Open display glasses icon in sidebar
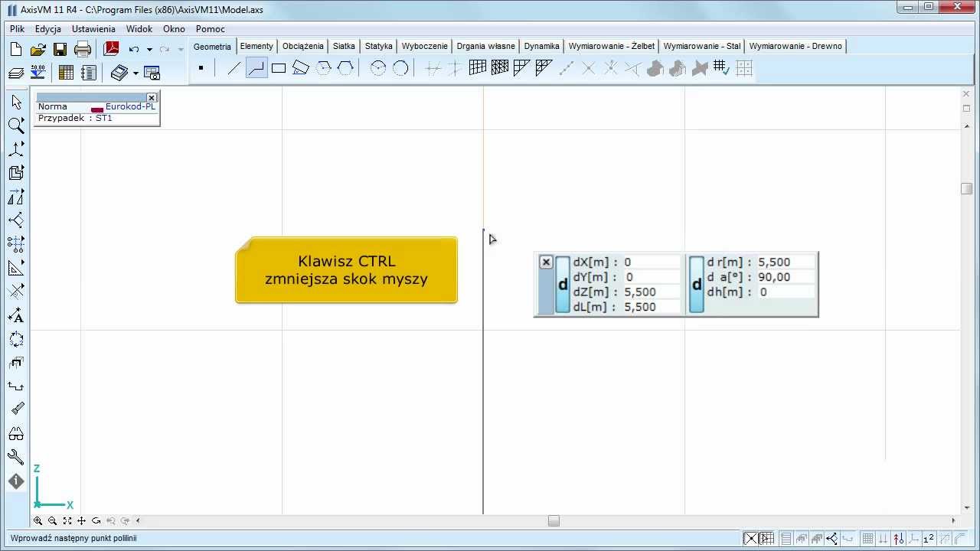The height and width of the screenshot is (551, 980). pyautogui.click(x=16, y=434)
